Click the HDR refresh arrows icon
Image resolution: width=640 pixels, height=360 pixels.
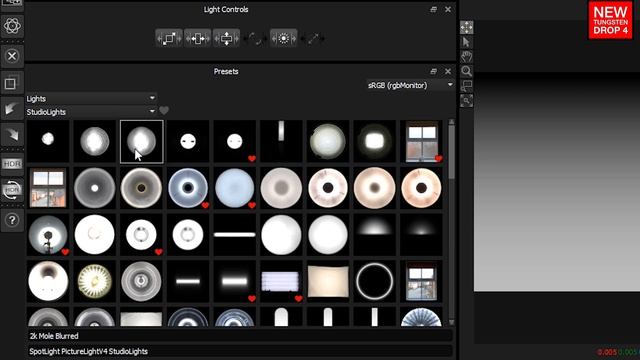pos(12,190)
